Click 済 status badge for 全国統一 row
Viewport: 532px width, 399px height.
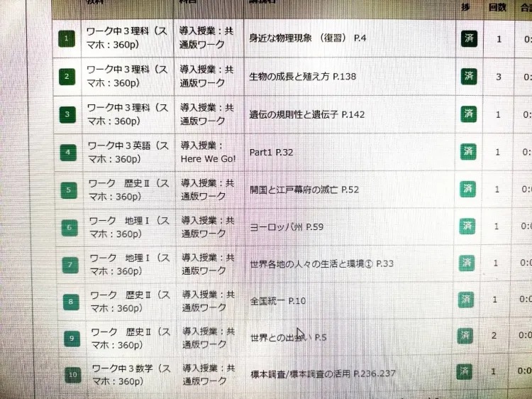pyautogui.click(x=465, y=300)
